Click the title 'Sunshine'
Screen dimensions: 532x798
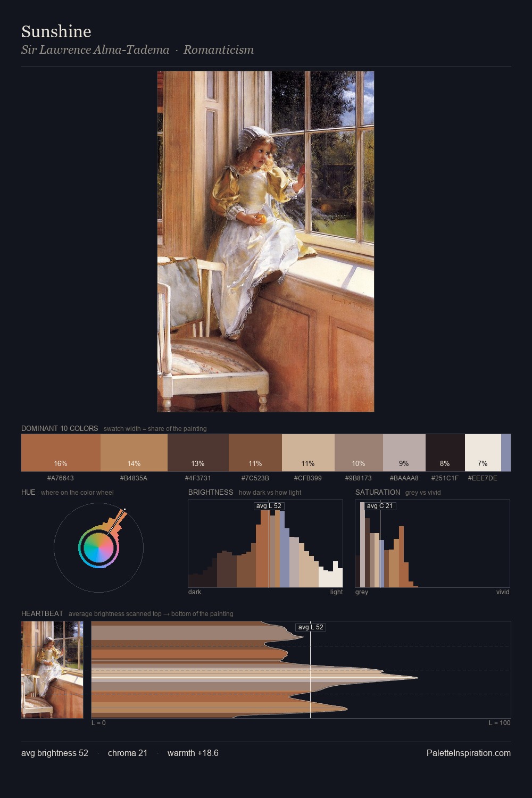(x=56, y=31)
